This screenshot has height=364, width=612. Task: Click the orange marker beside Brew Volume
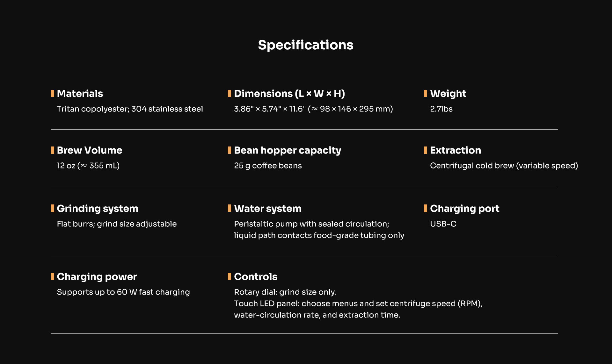pos(53,150)
